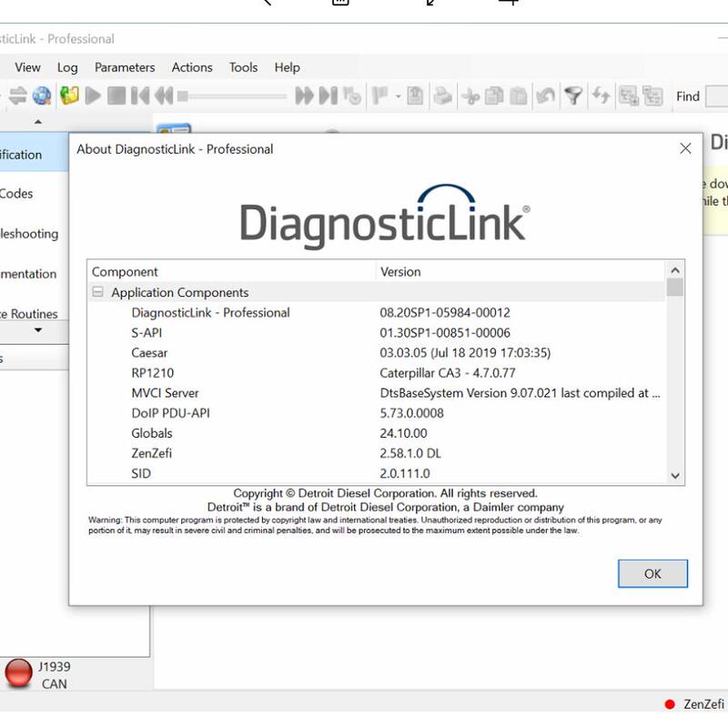Open the Fault Codes sidebar item
Viewport: 728px width, 728px height.
tap(34, 193)
